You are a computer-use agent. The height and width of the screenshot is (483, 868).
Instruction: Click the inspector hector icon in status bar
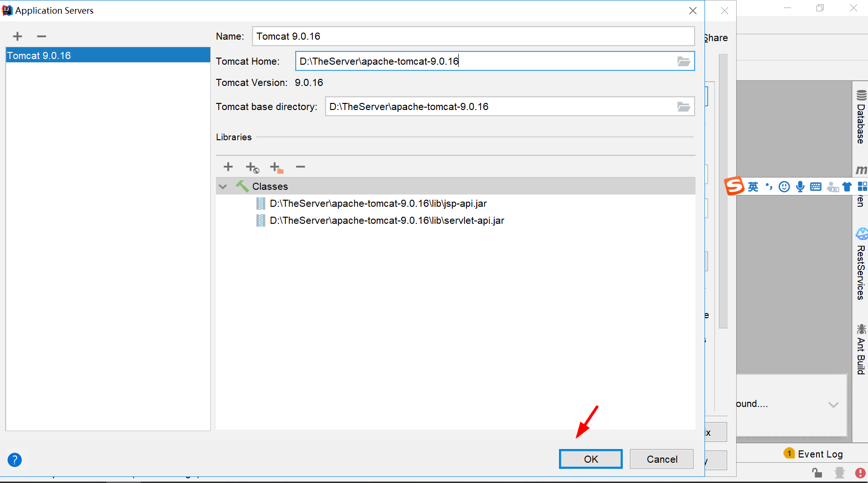(839, 473)
